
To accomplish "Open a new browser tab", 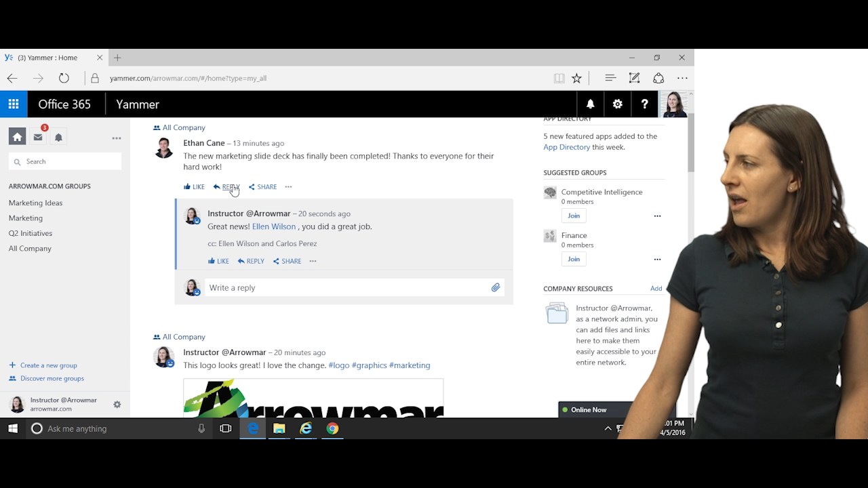I will point(117,58).
